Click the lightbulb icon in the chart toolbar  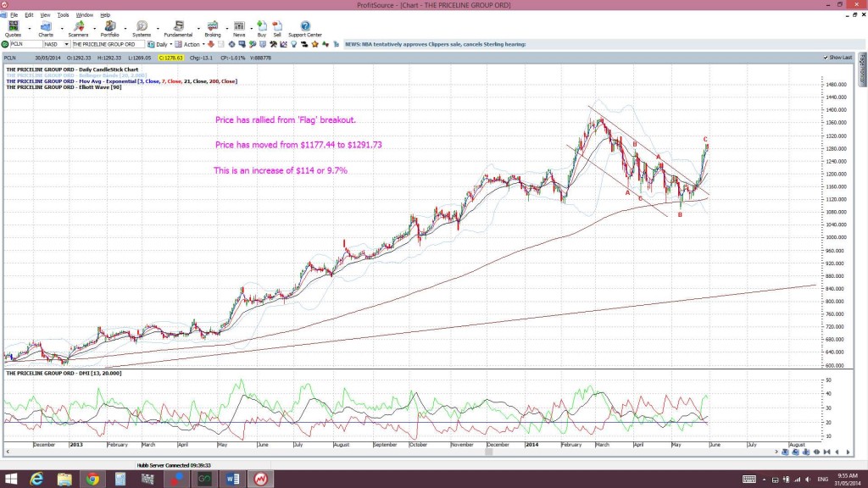click(294, 44)
